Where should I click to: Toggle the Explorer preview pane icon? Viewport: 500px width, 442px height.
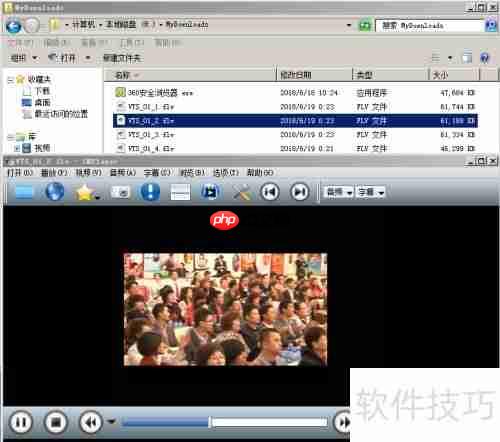tap(467, 58)
